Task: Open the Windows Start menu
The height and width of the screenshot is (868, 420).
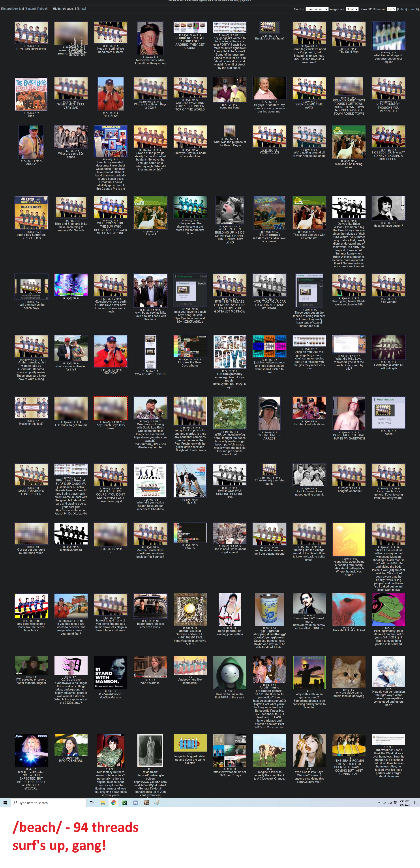Action: tap(5, 803)
